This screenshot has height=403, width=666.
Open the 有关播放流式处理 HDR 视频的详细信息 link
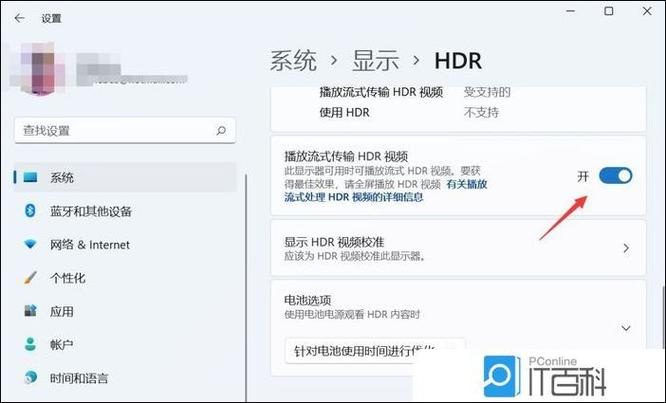(x=386, y=191)
